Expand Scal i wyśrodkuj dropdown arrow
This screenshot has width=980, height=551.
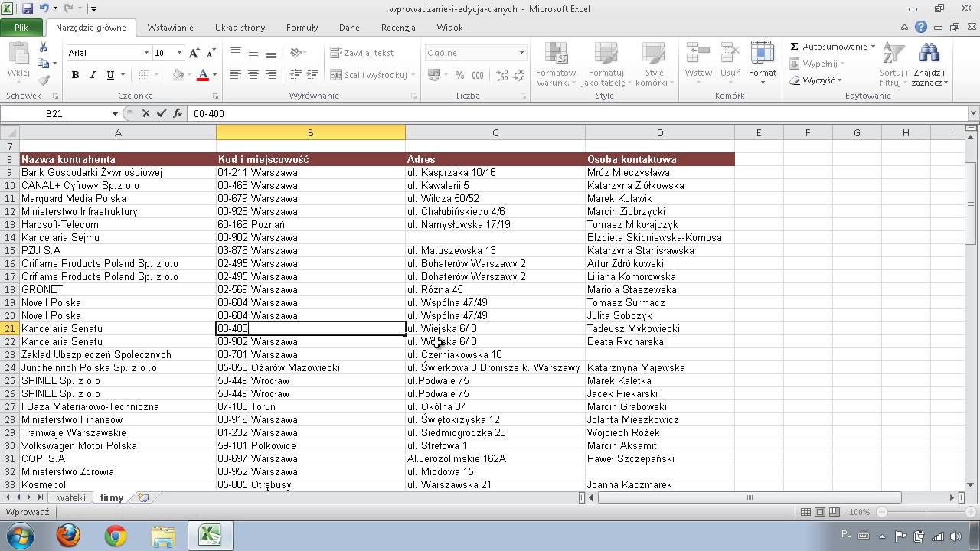pos(413,75)
